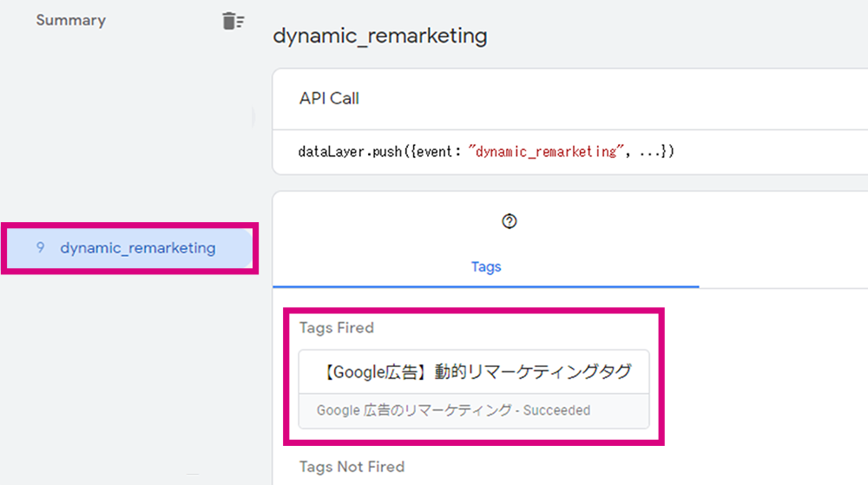868x485 pixels.
Task: Click the dynamic_remarketing page title
Action: (380, 36)
